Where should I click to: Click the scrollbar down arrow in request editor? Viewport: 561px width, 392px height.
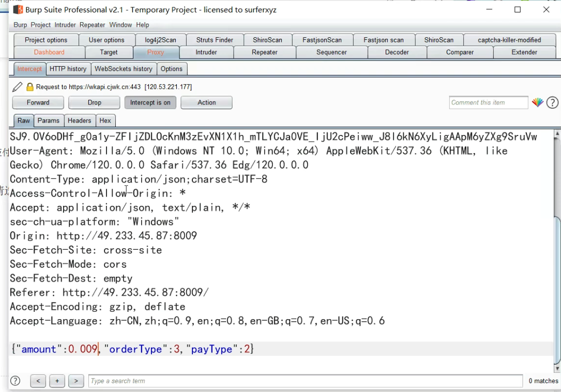(x=557, y=368)
